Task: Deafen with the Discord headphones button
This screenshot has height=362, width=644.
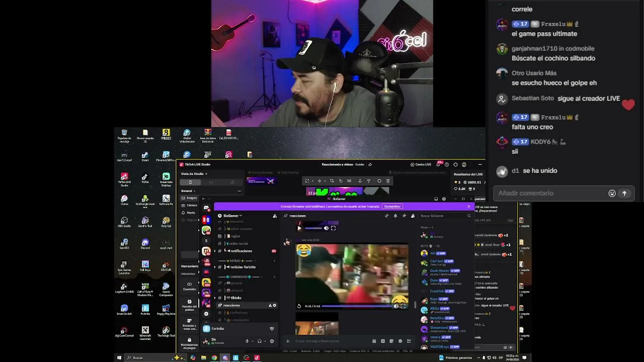Action: (x=260, y=341)
